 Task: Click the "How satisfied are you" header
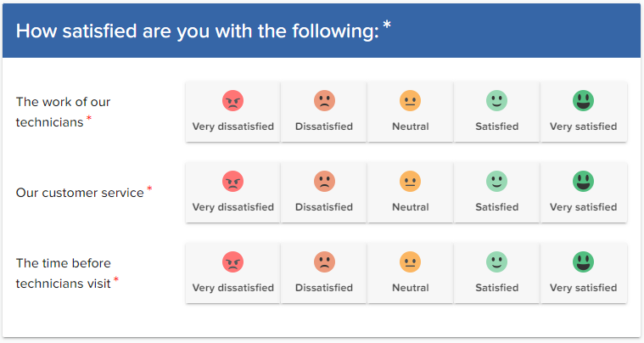tap(197, 31)
